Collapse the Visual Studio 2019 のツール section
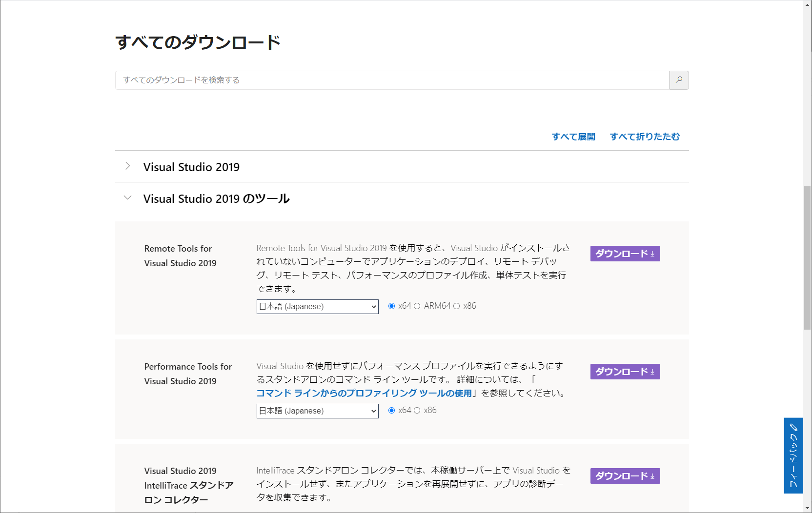 click(x=127, y=198)
